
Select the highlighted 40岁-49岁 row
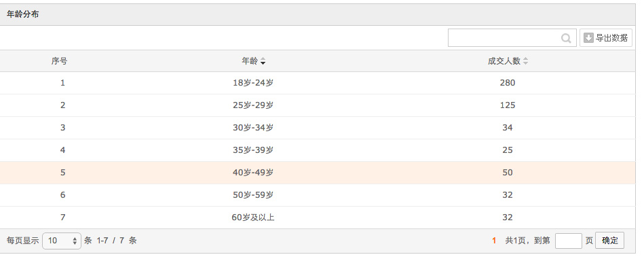318,173
